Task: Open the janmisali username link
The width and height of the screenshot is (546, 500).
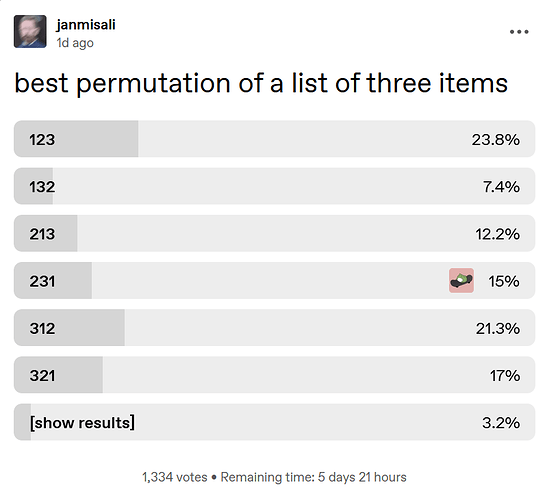Action: coord(86,24)
